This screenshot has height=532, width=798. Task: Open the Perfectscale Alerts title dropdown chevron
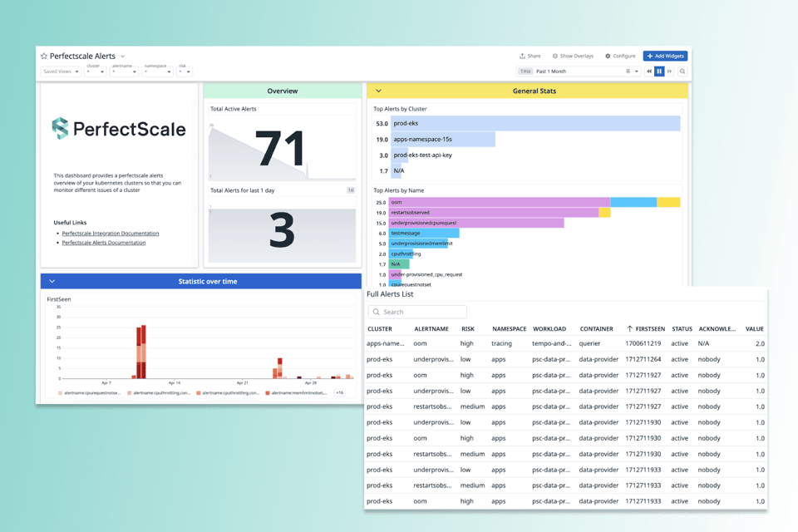pos(123,57)
